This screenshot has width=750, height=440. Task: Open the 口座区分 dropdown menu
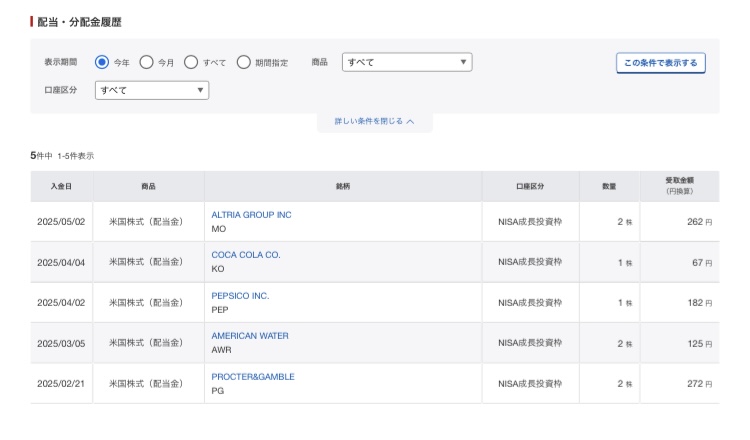tap(152, 90)
